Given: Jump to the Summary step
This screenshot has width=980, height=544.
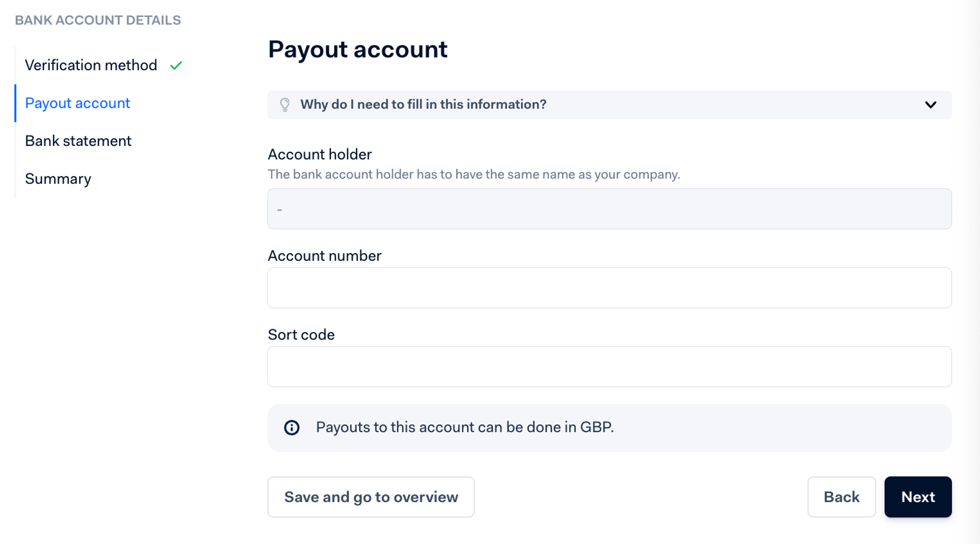Looking at the screenshot, I should [x=58, y=179].
